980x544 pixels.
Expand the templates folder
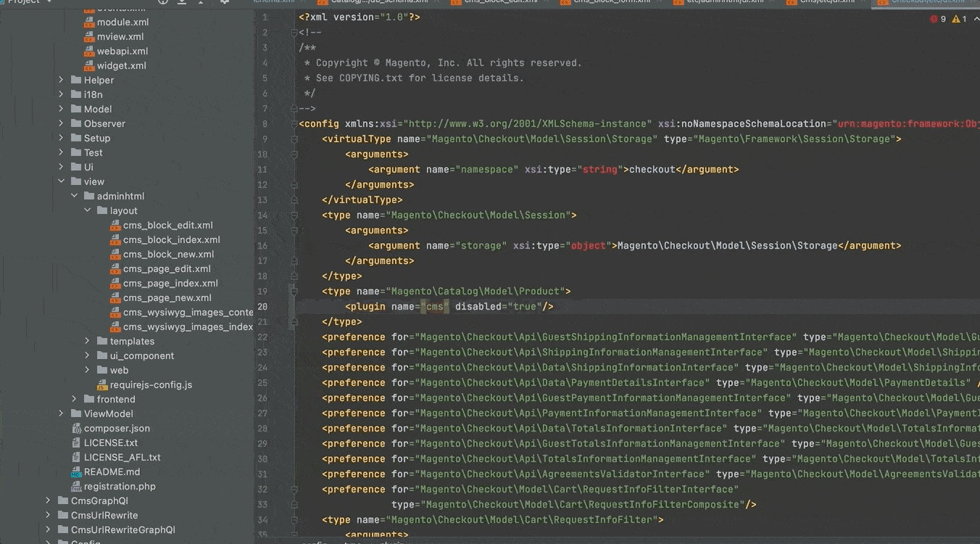pos(87,342)
